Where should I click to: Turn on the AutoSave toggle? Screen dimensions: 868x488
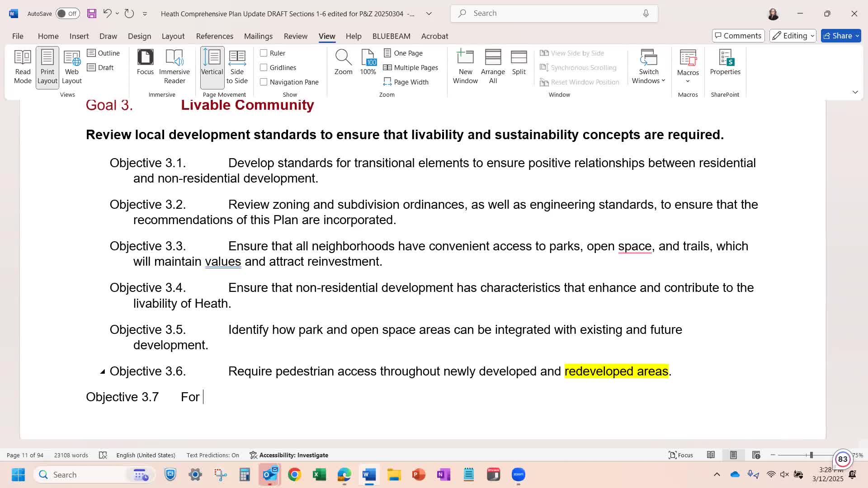coord(67,14)
